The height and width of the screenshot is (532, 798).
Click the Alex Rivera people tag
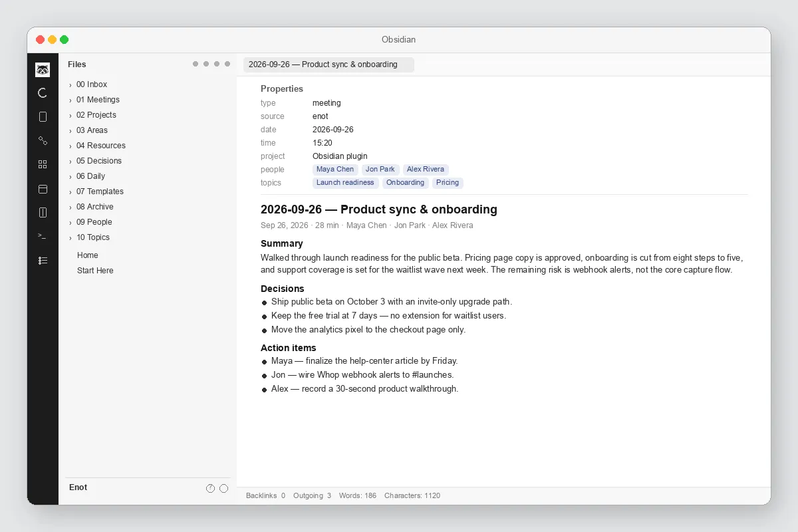coord(426,170)
